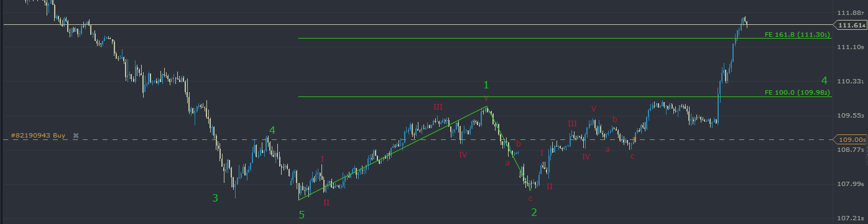Click price axis label 111.887
Viewport: 868px width, 224px height.
coord(851,12)
